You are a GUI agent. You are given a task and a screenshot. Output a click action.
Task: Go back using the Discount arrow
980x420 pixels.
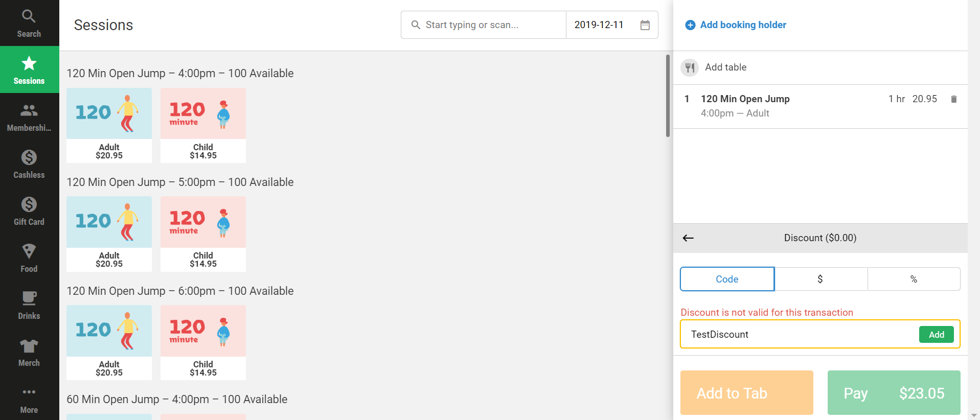(x=688, y=238)
